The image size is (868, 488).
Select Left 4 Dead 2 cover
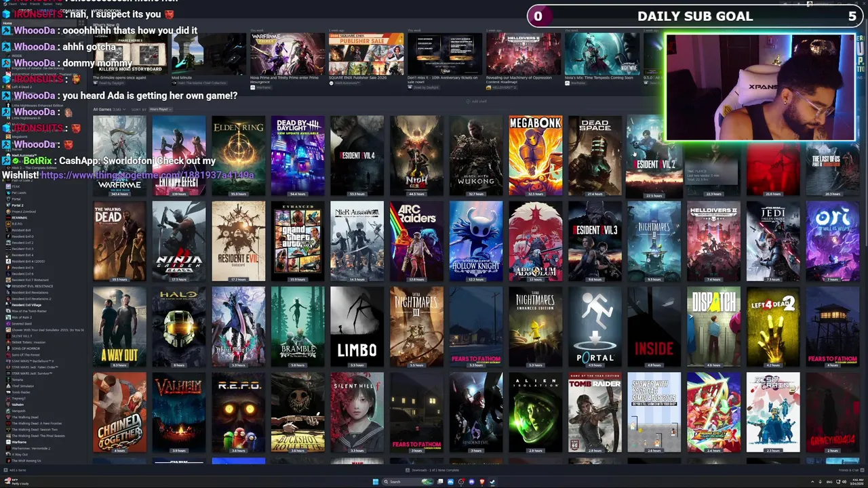click(773, 327)
